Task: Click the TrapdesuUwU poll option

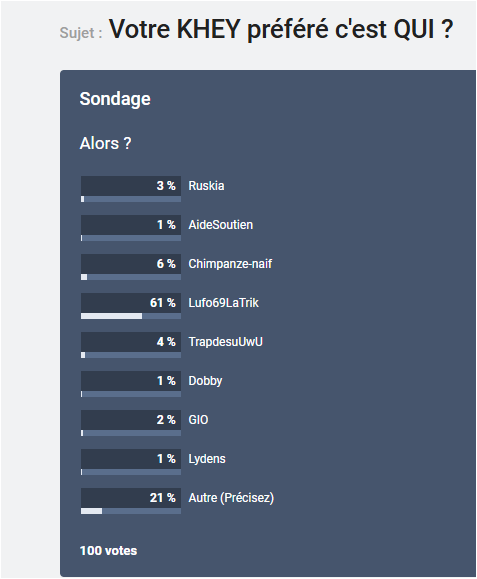Action: pyautogui.click(x=225, y=342)
